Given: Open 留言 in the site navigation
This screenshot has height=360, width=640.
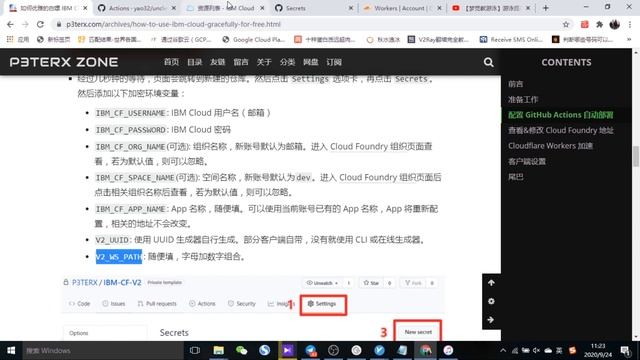Looking at the screenshot, I should pos(241,62).
